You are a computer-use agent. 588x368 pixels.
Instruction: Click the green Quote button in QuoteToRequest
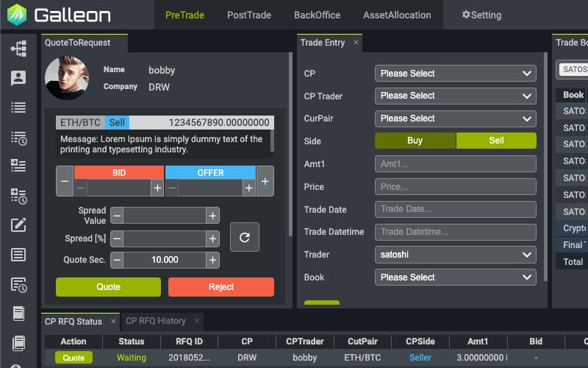coord(108,287)
